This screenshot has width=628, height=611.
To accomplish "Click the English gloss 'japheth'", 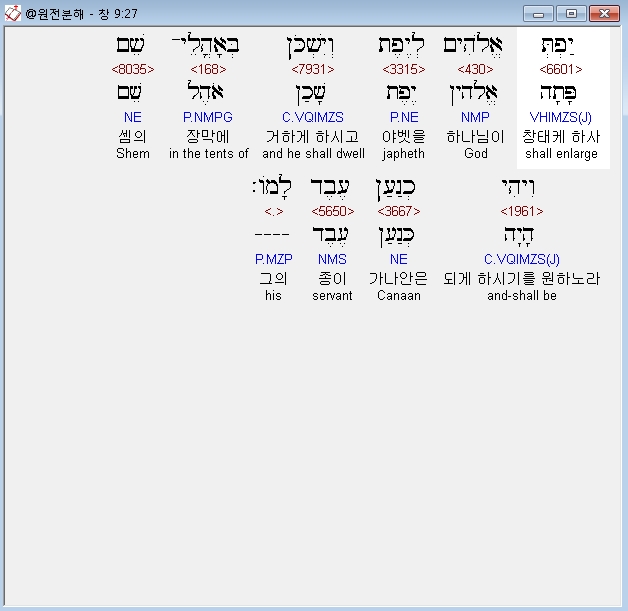I will 403,154.
